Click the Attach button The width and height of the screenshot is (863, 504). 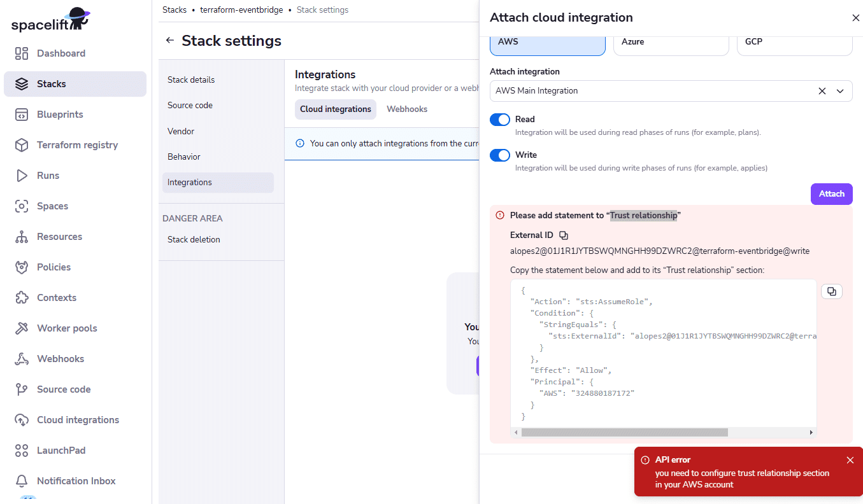click(832, 194)
